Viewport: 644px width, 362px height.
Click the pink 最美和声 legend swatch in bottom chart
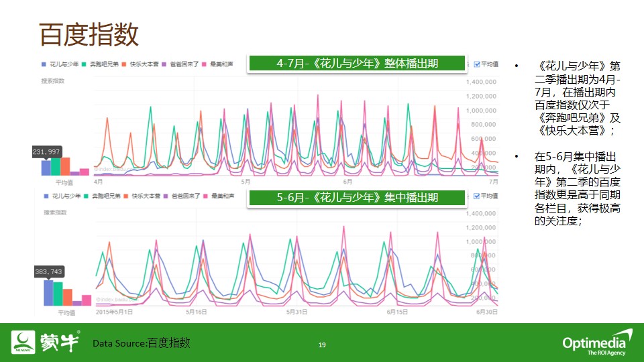click(205, 196)
